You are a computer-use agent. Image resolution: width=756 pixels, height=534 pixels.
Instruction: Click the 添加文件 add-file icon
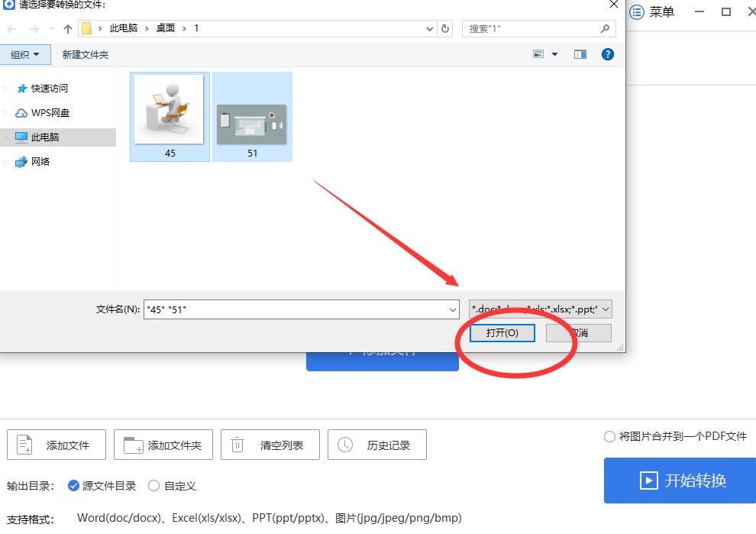pyautogui.click(x=25, y=444)
